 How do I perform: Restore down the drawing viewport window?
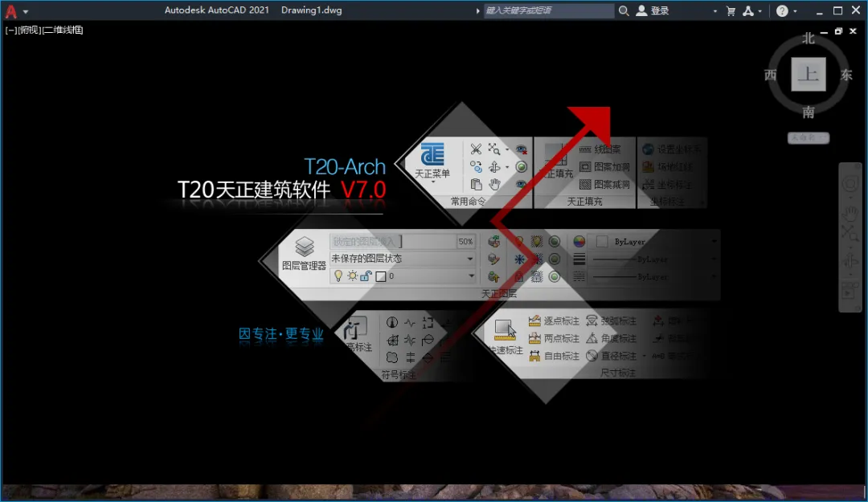tap(838, 31)
